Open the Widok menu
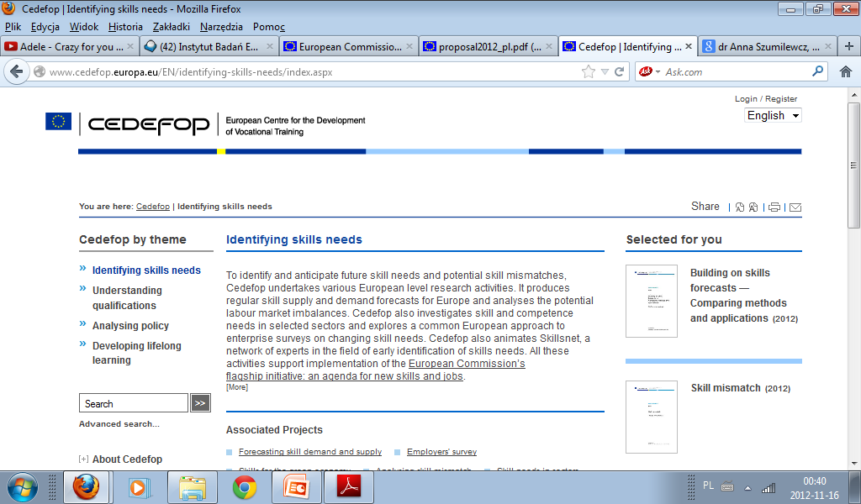This screenshot has width=861, height=504. coord(84,27)
